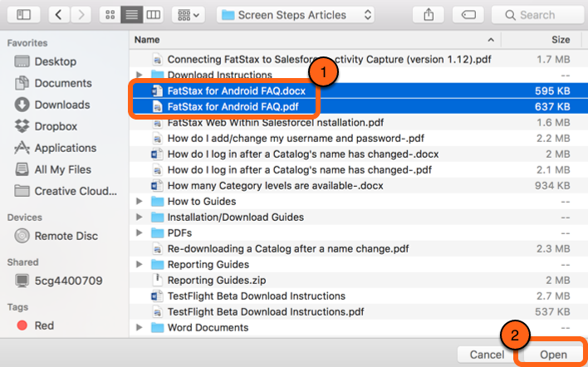Click the Share toolbar button
This screenshot has width=588, height=367.
point(429,15)
